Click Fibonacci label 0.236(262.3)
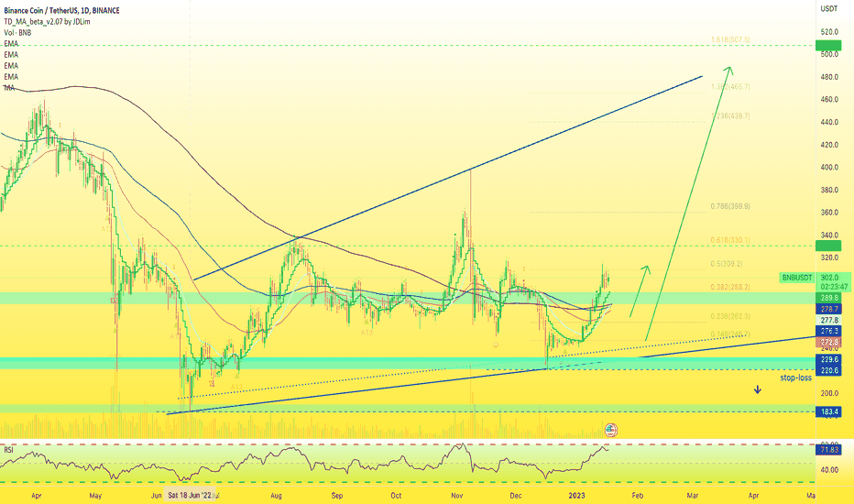The height and width of the screenshot is (504, 854). tap(730, 316)
